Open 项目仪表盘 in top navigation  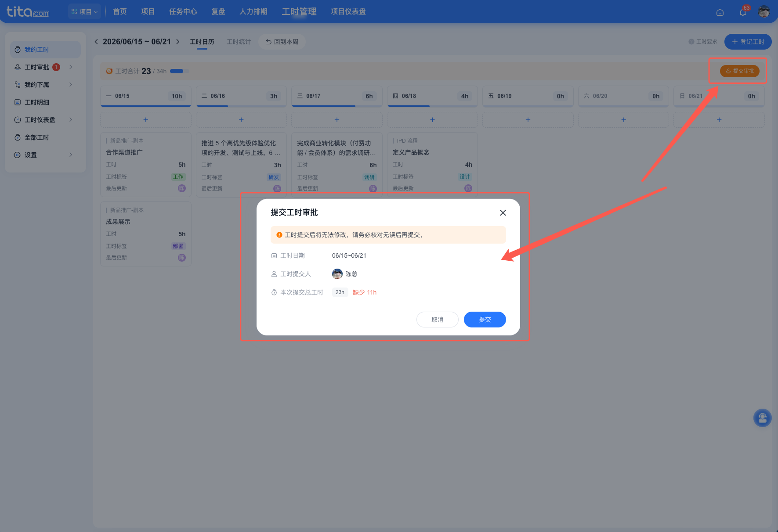pos(348,11)
